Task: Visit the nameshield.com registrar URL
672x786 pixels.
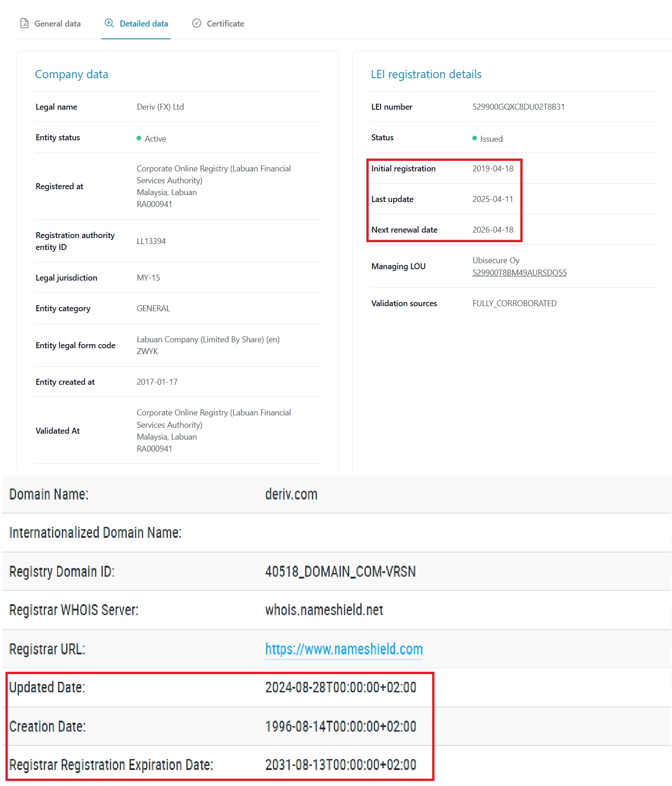Action: [344, 649]
